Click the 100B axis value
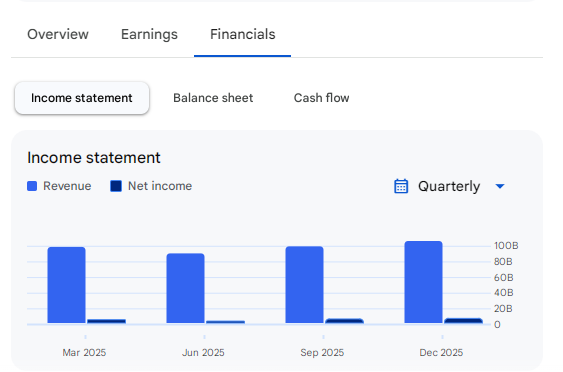The image size is (563, 372). pos(506,246)
